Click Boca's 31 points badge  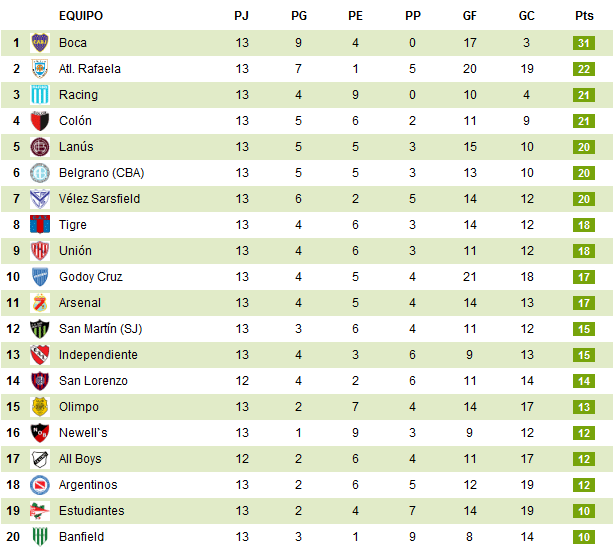point(584,43)
